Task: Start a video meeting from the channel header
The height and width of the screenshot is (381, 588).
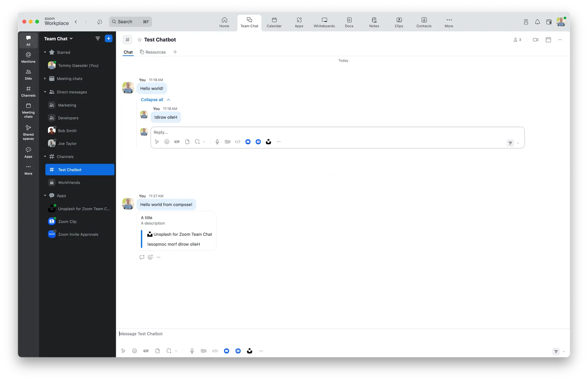Action: 535,40
